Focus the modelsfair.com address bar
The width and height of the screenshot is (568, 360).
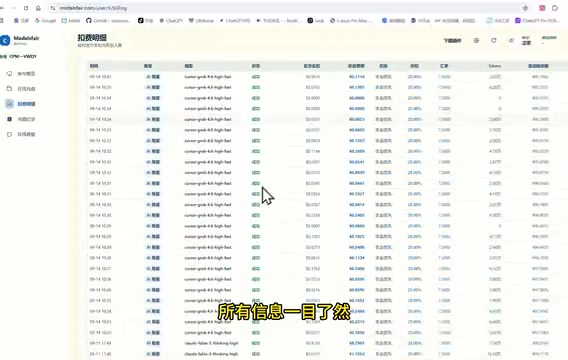[x=286, y=8]
